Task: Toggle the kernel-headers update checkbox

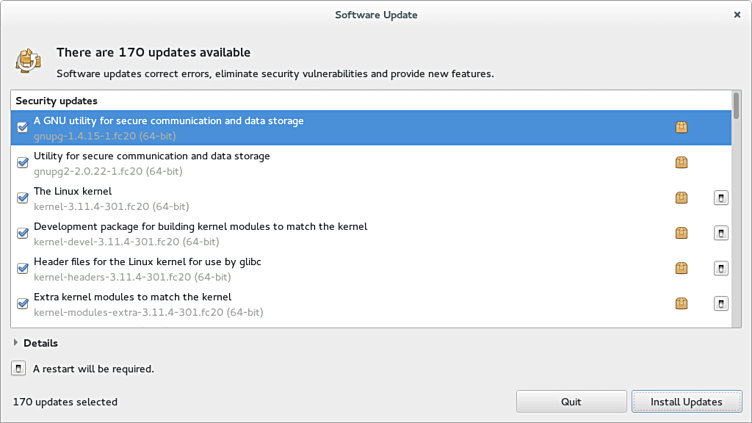Action: [23, 268]
